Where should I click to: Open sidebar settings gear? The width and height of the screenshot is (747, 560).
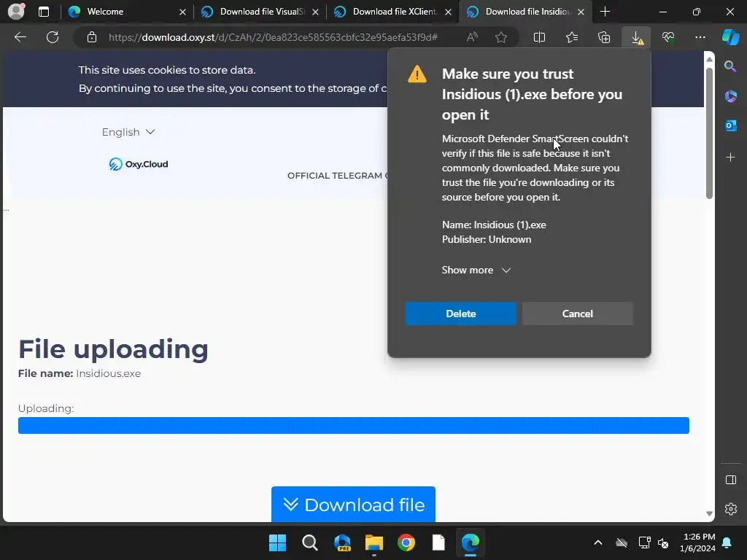(x=731, y=509)
